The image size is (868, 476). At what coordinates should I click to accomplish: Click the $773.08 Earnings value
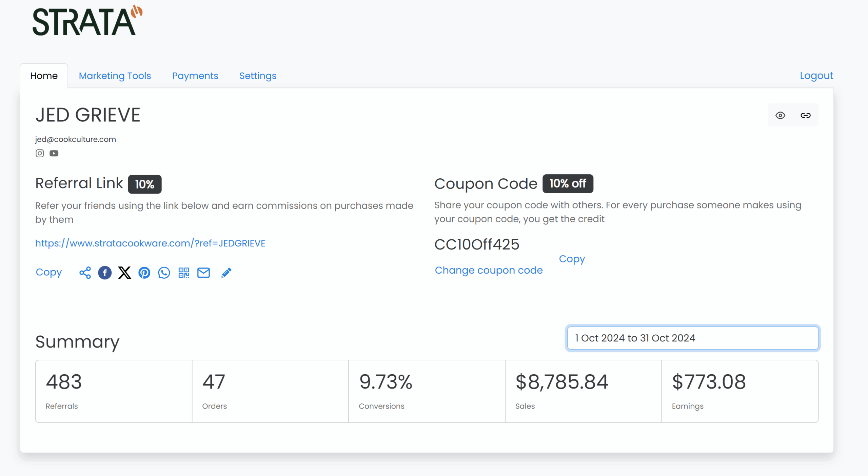[x=709, y=382]
